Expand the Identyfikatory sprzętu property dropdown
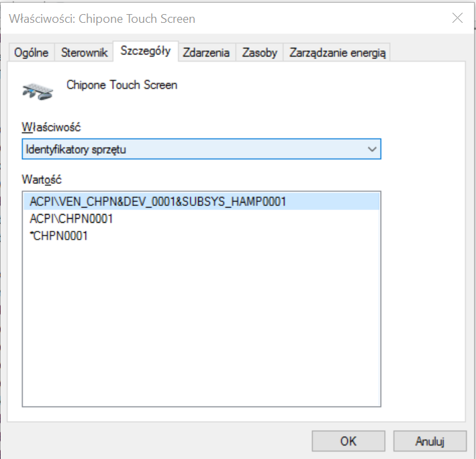Screen dimensions: 476x459 tap(201, 149)
